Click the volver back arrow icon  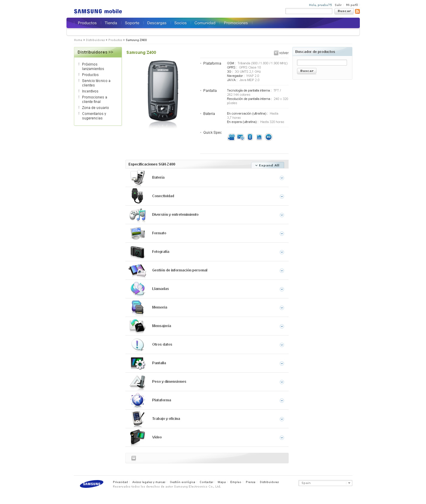(x=276, y=53)
